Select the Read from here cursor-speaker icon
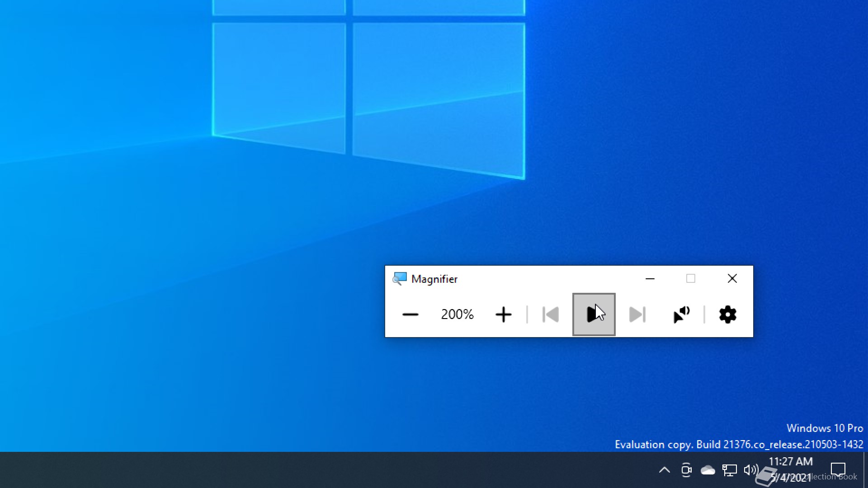This screenshot has height=488, width=868. 681,314
